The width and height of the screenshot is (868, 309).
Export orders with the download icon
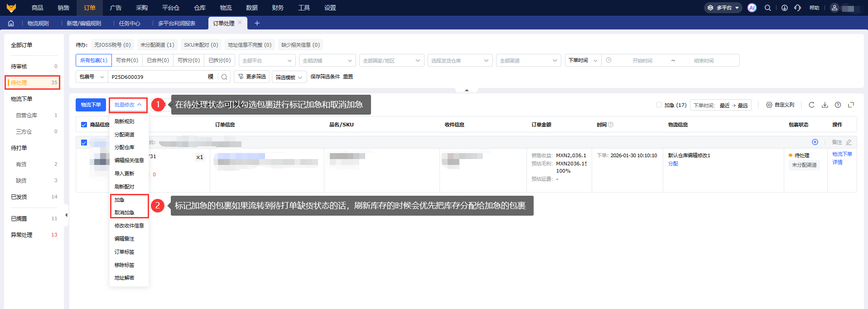(825, 105)
